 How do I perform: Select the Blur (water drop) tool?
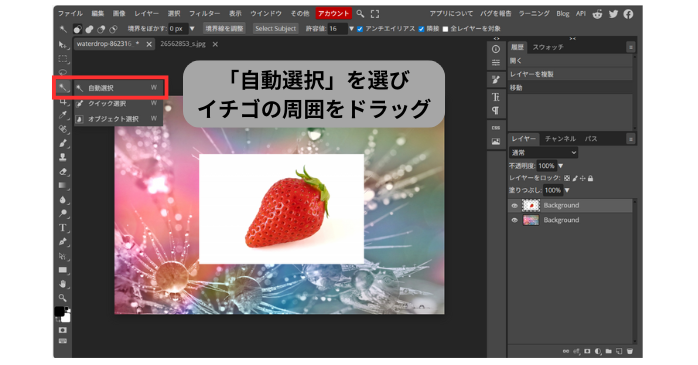[63, 199]
